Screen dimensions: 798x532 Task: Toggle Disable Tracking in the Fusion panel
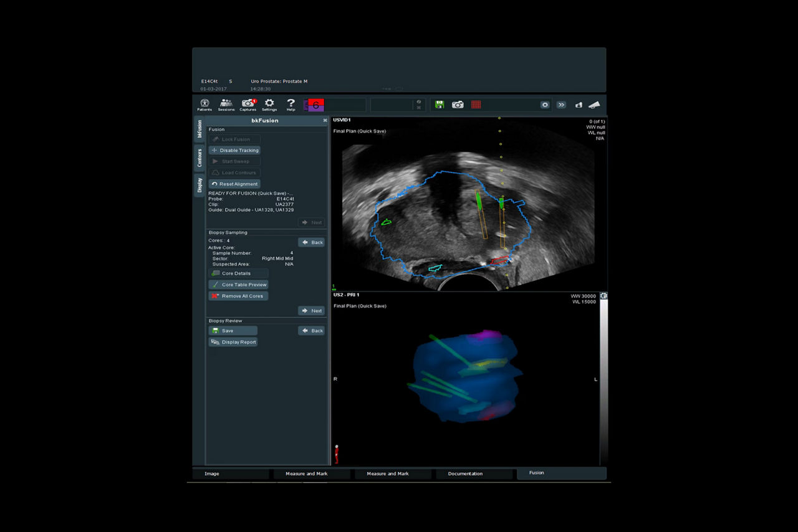click(x=234, y=150)
